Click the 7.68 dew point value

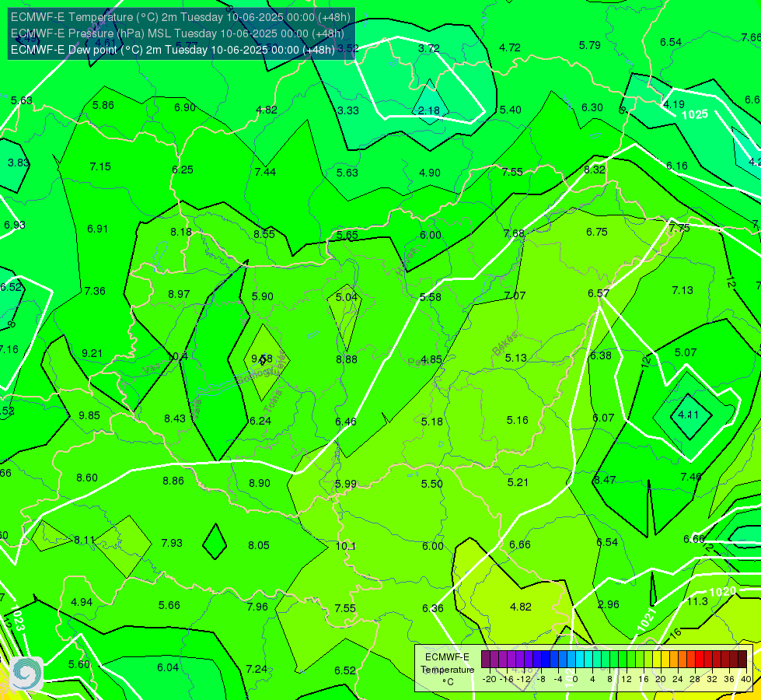[x=514, y=233]
